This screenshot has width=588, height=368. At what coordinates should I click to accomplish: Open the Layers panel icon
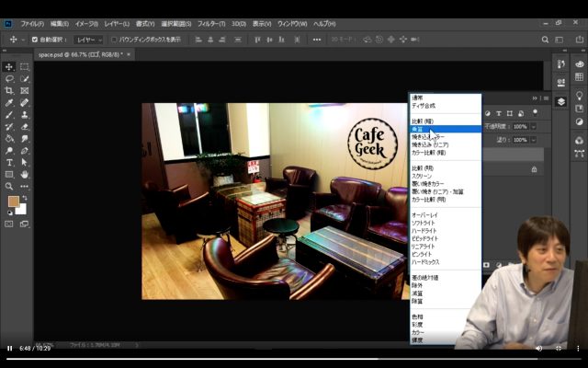(560, 102)
